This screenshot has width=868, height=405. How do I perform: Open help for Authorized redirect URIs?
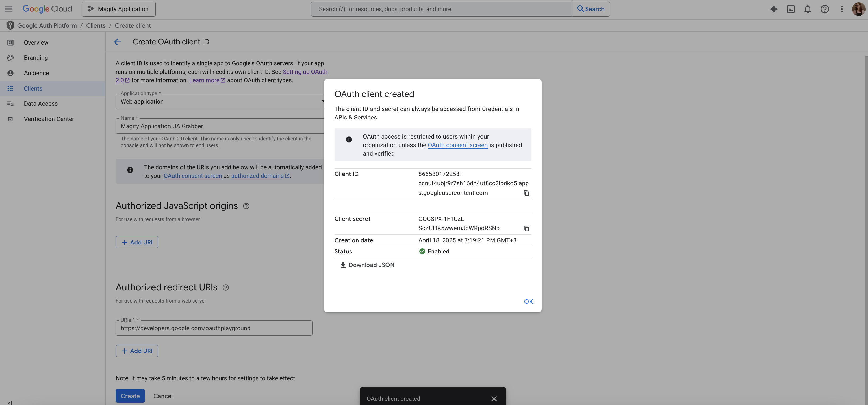226,287
